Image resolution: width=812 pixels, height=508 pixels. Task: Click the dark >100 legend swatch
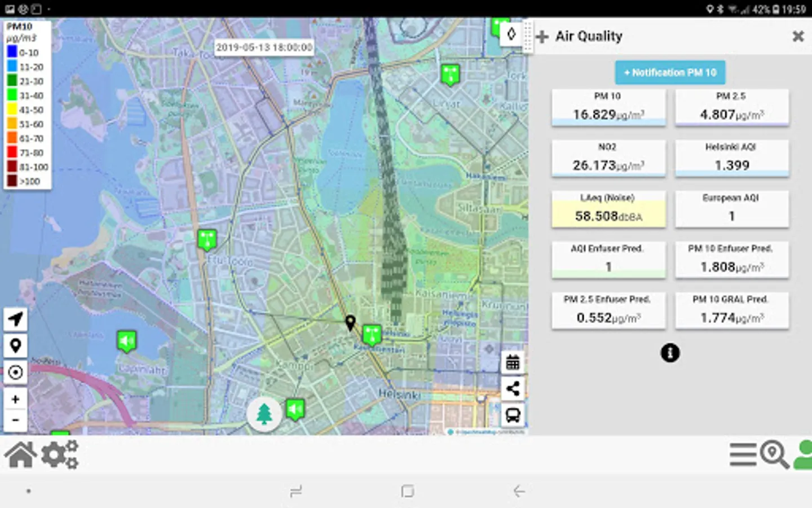point(12,181)
